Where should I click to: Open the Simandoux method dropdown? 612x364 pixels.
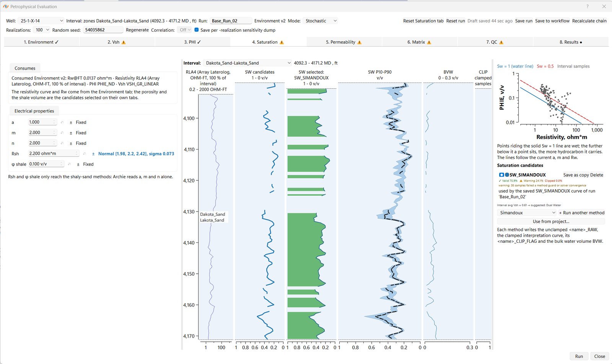(527, 213)
